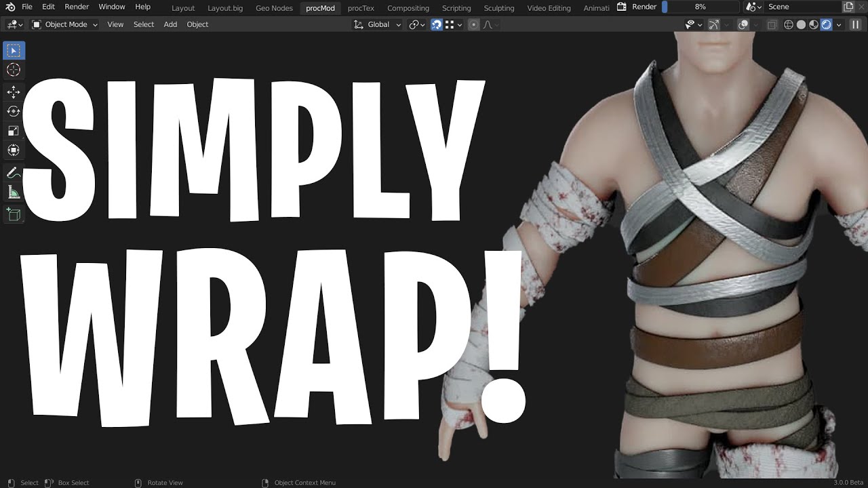Viewport: 868px width, 488px height.
Task: Open the snapping options dropdown
Action: click(x=454, y=24)
